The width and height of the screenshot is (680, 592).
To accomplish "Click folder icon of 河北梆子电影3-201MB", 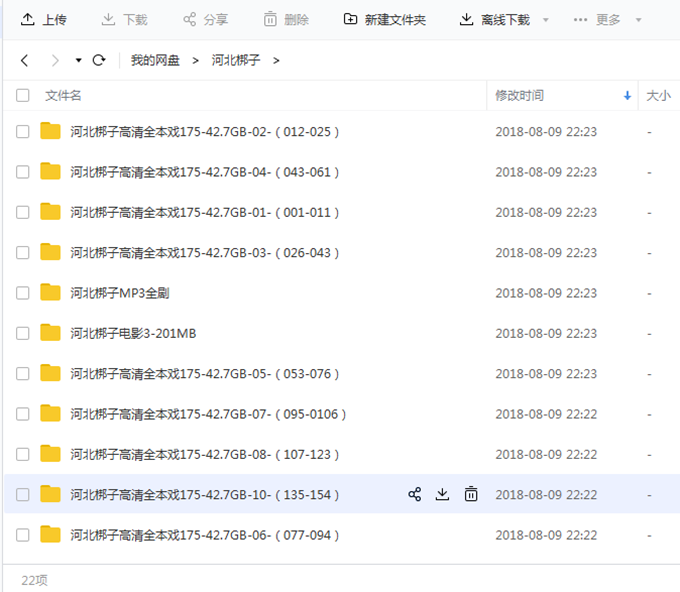I will (x=50, y=332).
